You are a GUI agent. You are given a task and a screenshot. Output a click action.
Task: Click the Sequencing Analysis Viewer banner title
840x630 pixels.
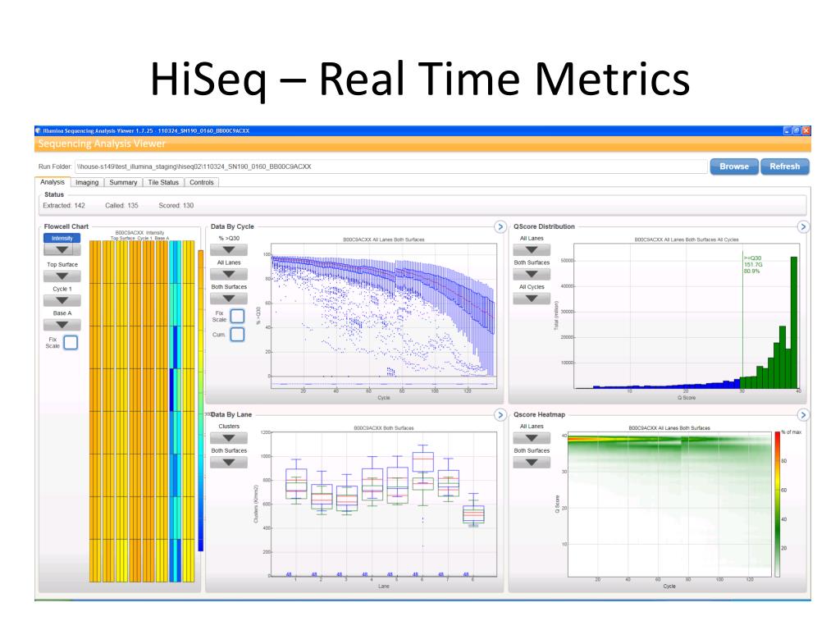click(x=102, y=144)
